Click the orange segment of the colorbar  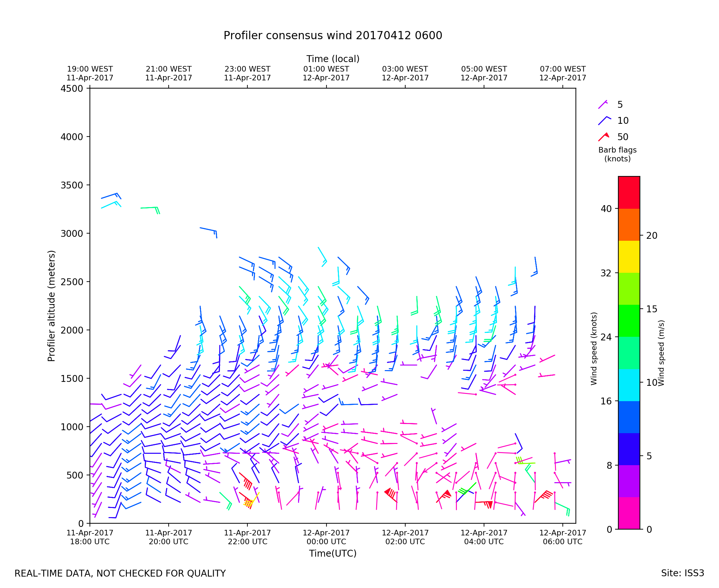click(629, 224)
